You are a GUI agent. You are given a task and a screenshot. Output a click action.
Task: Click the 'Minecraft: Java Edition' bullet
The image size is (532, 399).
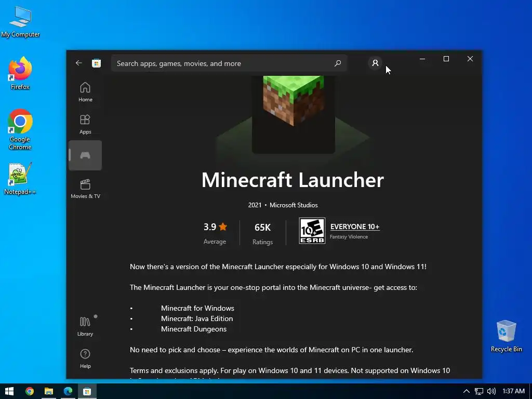coord(197,318)
